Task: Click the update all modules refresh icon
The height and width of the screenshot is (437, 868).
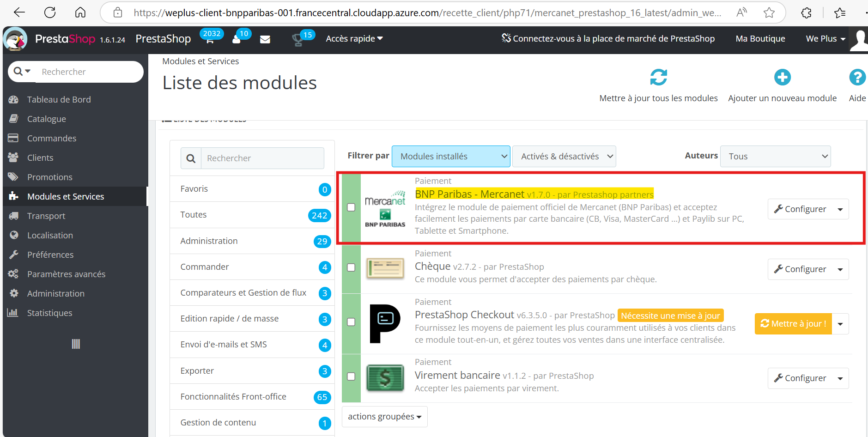Action: coord(658,77)
